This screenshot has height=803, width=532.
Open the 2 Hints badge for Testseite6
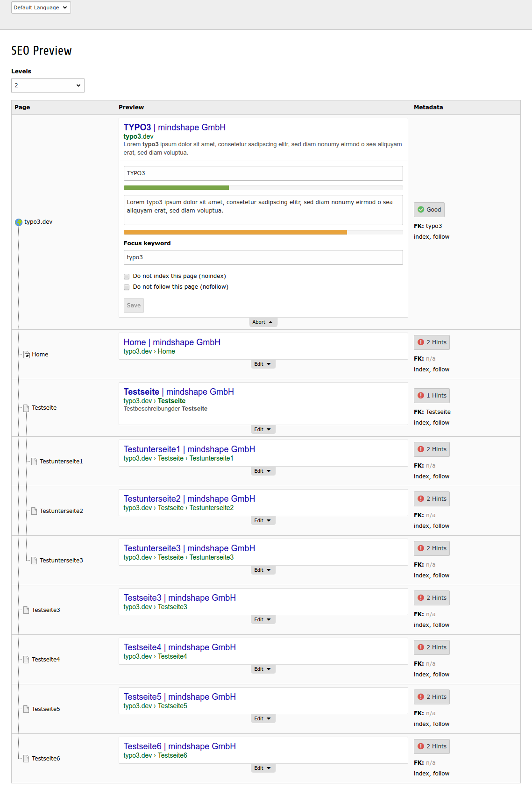432,746
